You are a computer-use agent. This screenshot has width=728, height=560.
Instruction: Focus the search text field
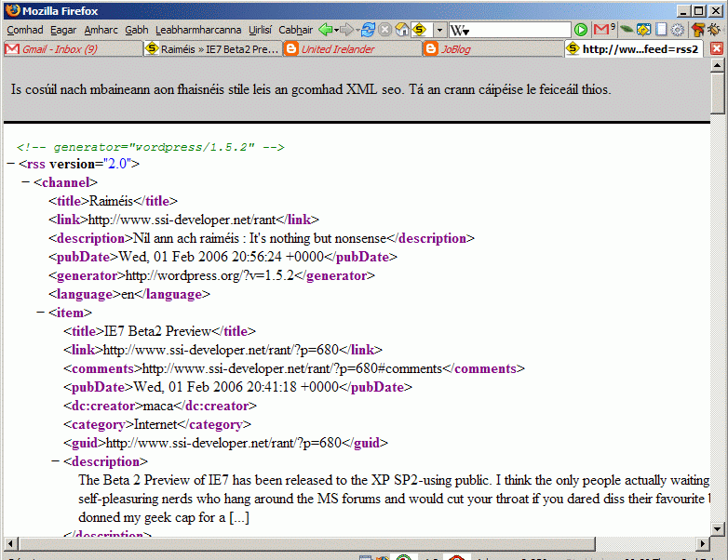[520, 30]
